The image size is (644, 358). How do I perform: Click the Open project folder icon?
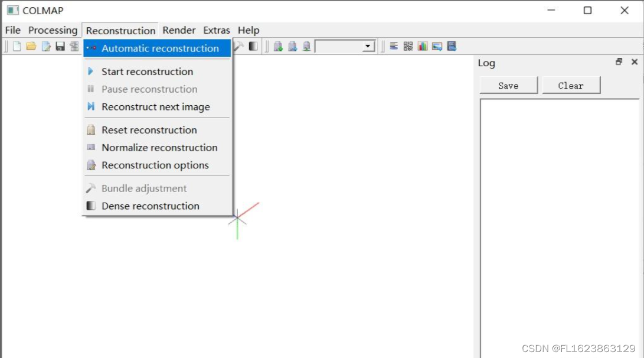click(31, 46)
